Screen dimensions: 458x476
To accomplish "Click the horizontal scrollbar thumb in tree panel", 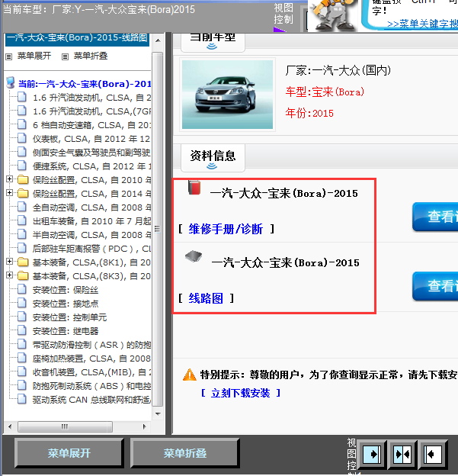I will [65, 426].
